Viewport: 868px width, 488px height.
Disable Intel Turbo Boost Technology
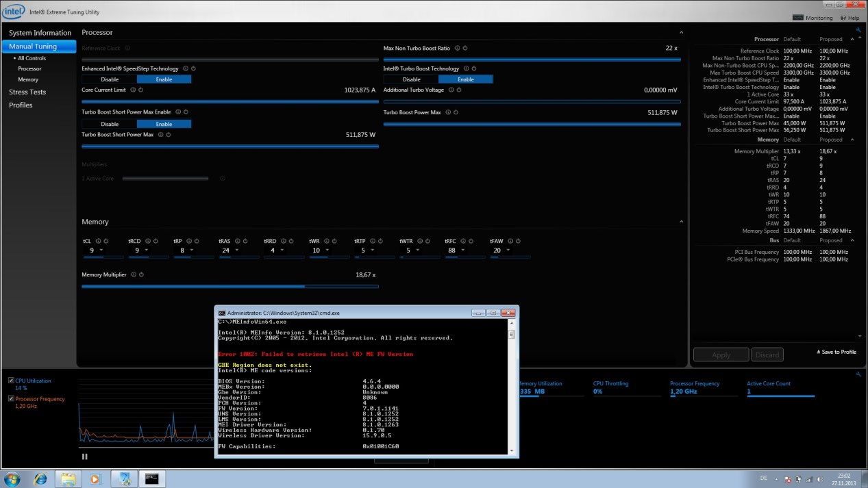(x=411, y=79)
